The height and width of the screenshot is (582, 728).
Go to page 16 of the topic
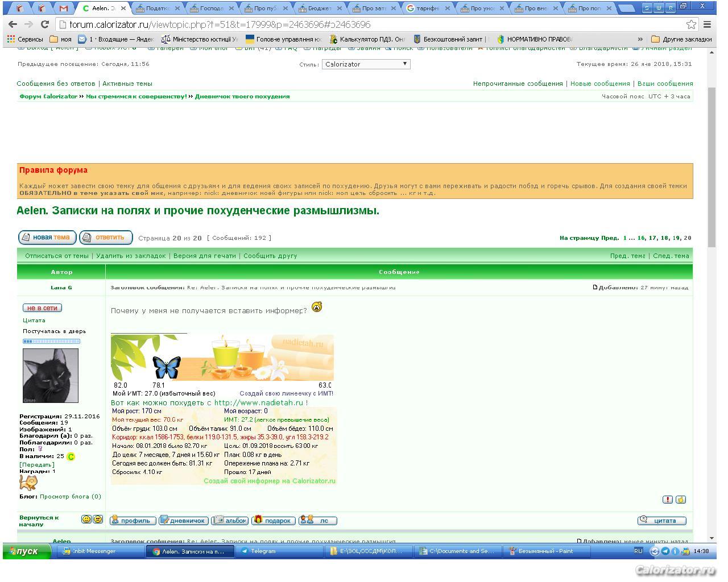pos(641,238)
